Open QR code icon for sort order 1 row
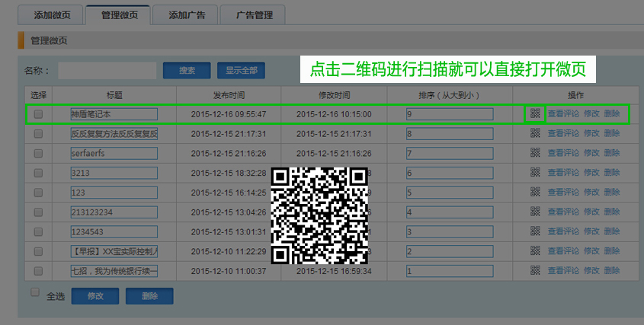This screenshot has width=644, height=325. (535, 271)
